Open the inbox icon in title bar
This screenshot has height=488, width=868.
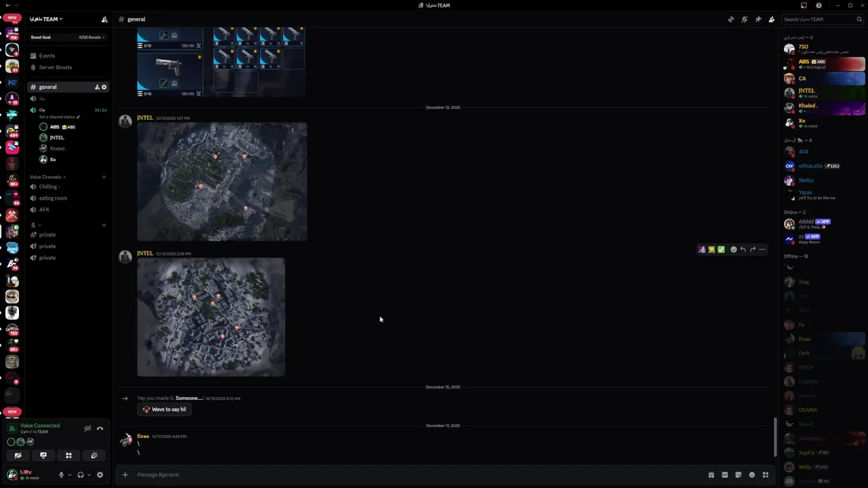(804, 5)
